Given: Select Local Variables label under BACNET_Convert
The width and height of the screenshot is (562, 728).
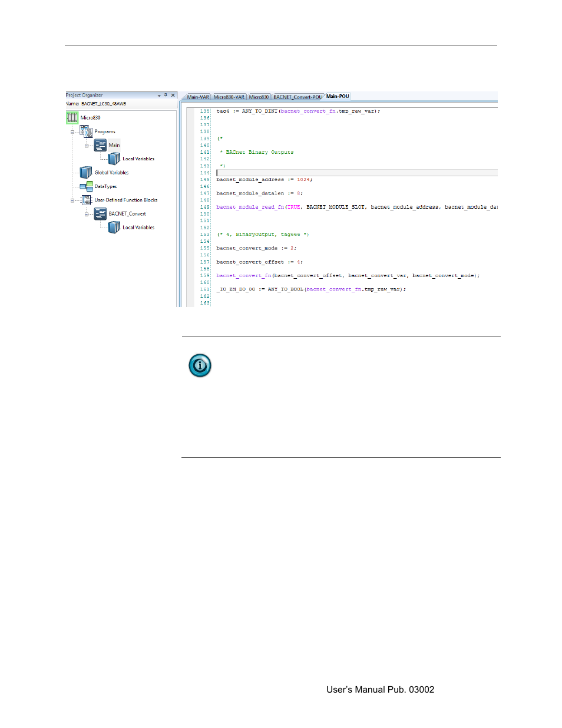Looking at the screenshot, I should pos(138,228).
